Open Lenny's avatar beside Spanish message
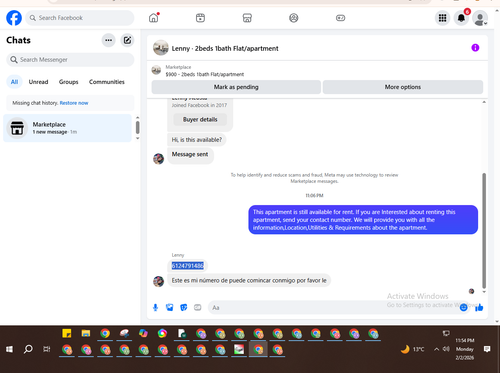This screenshot has width=500, height=373. coord(158,281)
